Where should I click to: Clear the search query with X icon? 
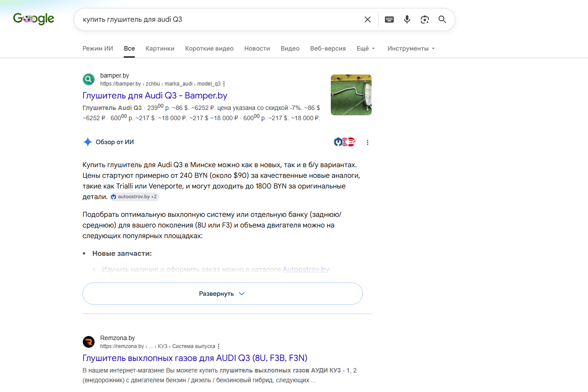pyautogui.click(x=368, y=20)
